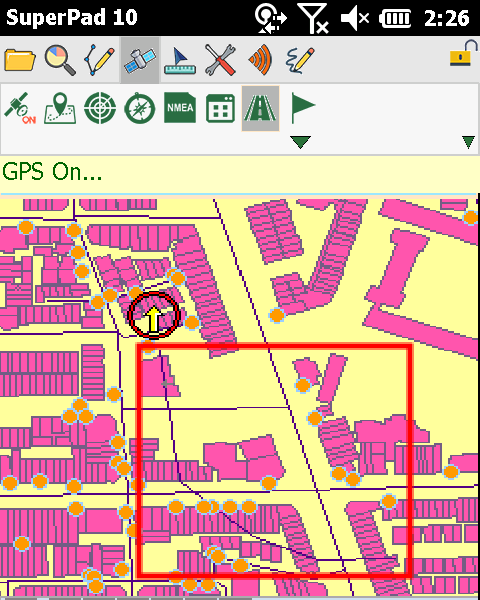Open the NMEA data viewer
The image size is (480, 600).
[x=180, y=108]
